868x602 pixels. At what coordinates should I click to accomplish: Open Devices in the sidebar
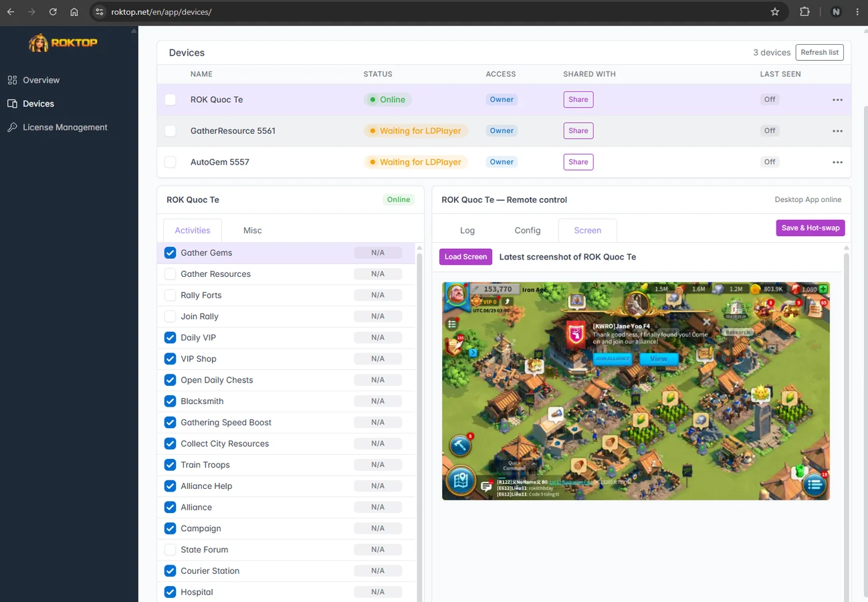38,104
